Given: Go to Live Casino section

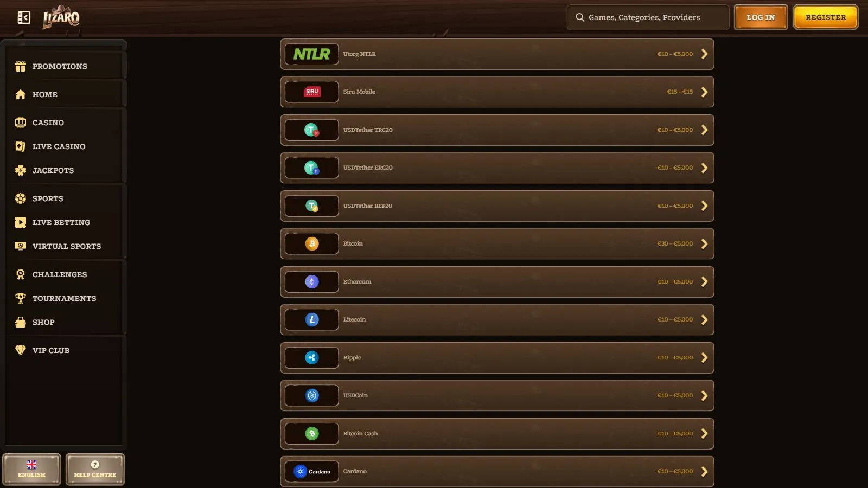Looking at the screenshot, I should [59, 146].
